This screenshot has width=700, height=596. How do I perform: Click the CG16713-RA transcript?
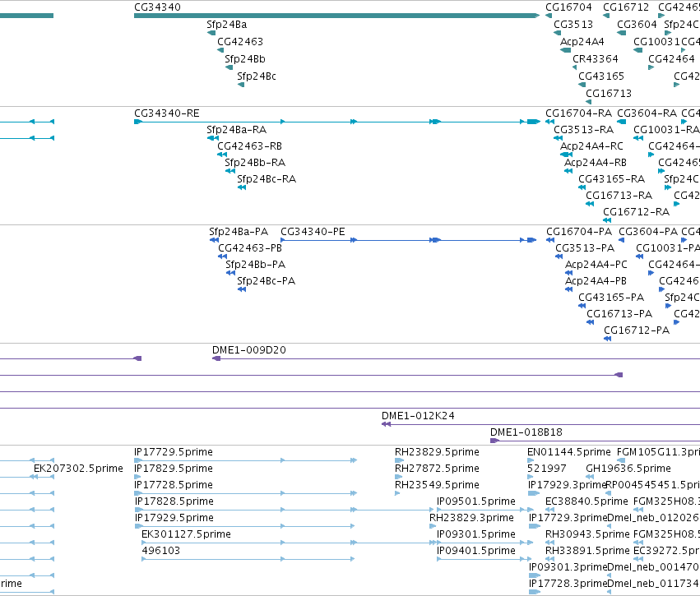click(x=590, y=205)
